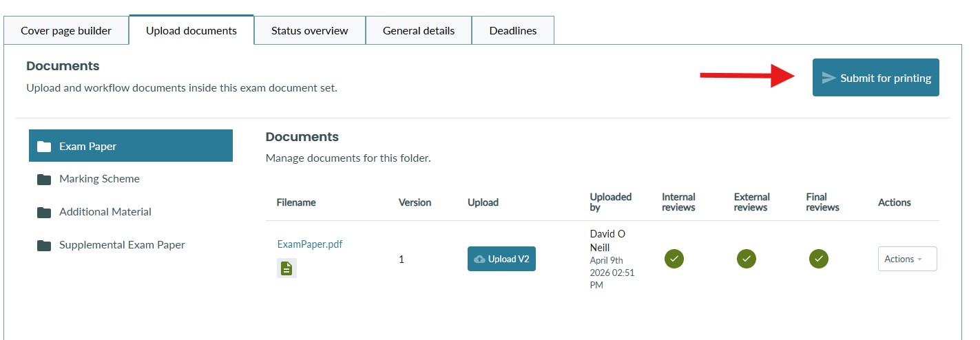This screenshot has width=980, height=340.
Task: Open the Status overview tab
Action: pyautogui.click(x=309, y=30)
